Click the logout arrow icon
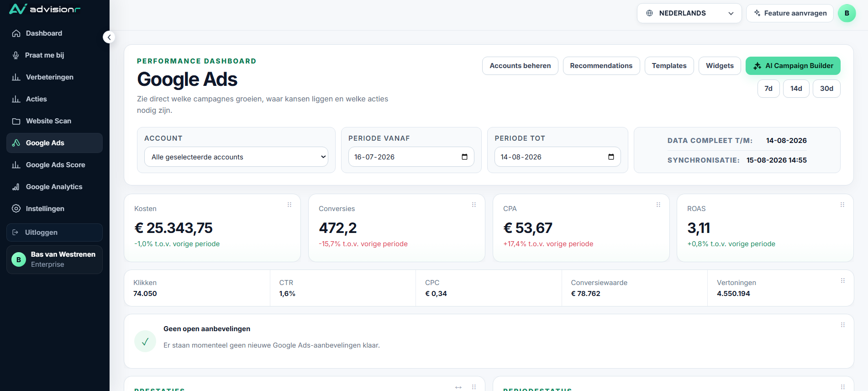This screenshot has width=868, height=391. 15,232
